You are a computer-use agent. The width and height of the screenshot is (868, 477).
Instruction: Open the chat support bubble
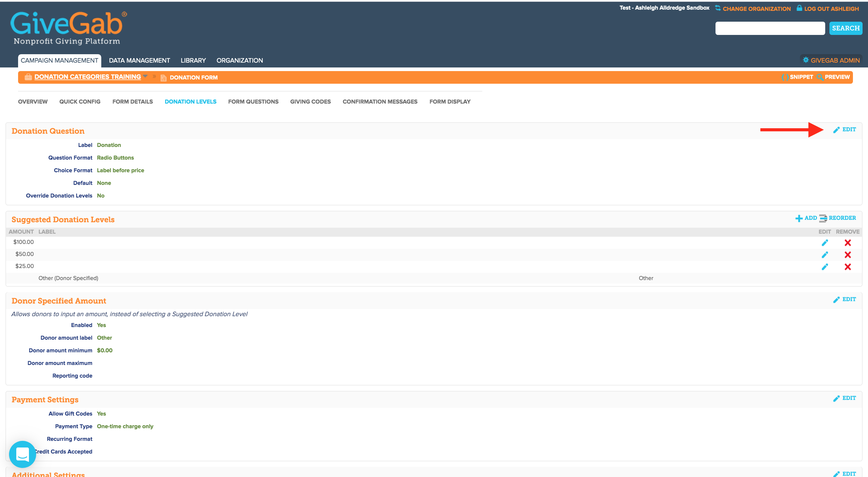pyautogui.click(x=23, y=454)
